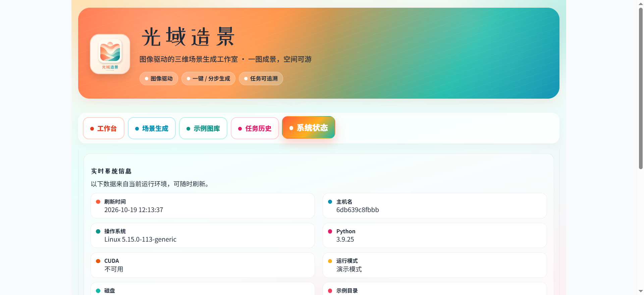Click the 任务可追溯 tag pill
The height and width of the screenshot is (295, 644).
click(261, 79)
